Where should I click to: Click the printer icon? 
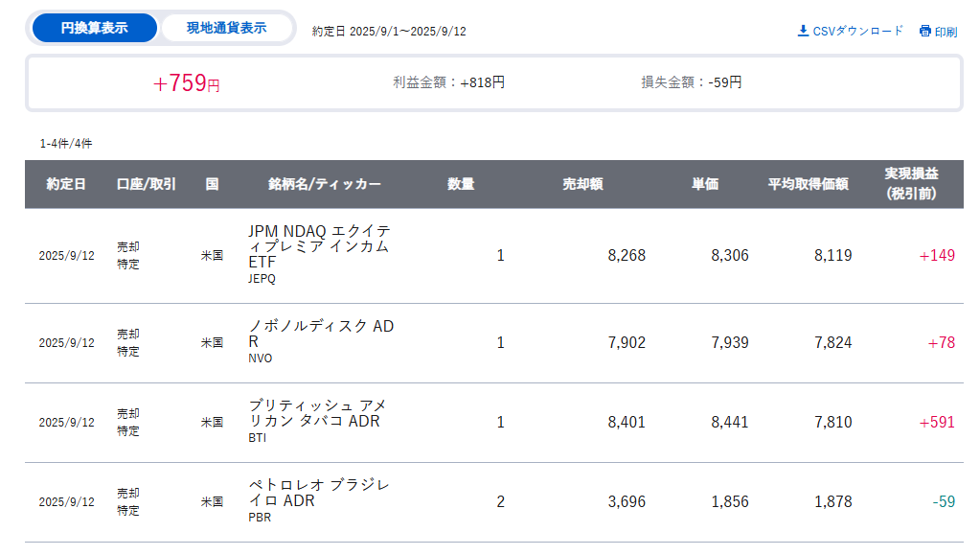pyautogui.click(x=924, y=31)
